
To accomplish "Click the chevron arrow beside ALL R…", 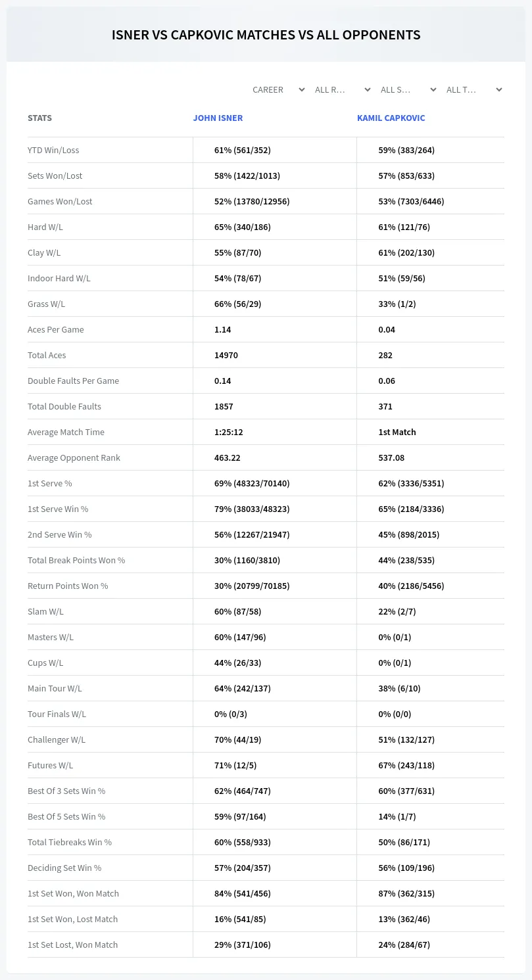I will pos(368,89).
